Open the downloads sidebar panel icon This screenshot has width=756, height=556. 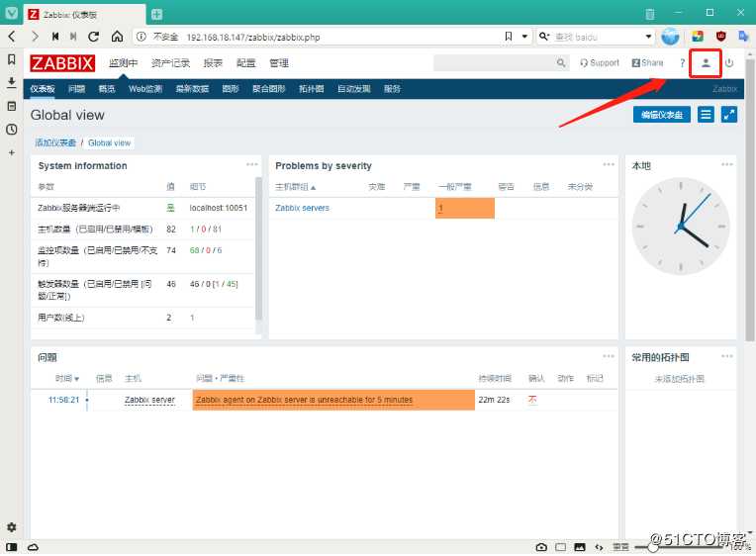click(x=12, y=82)
